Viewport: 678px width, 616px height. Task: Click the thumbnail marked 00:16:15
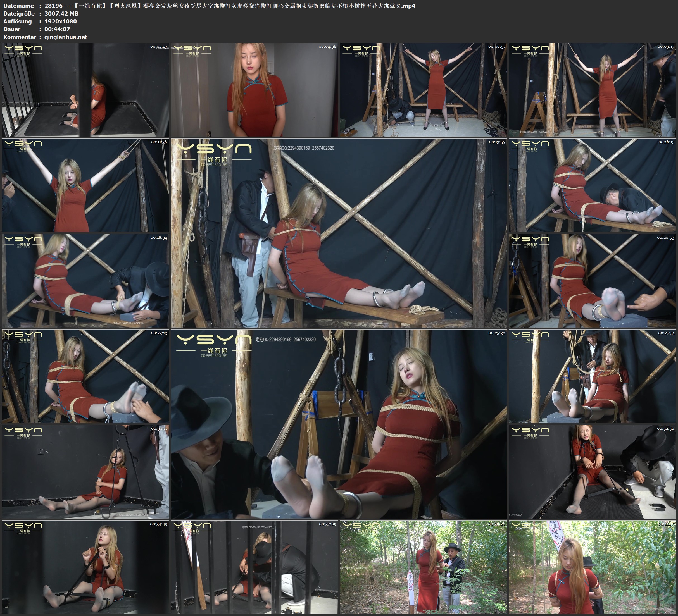tap(592, 185)
